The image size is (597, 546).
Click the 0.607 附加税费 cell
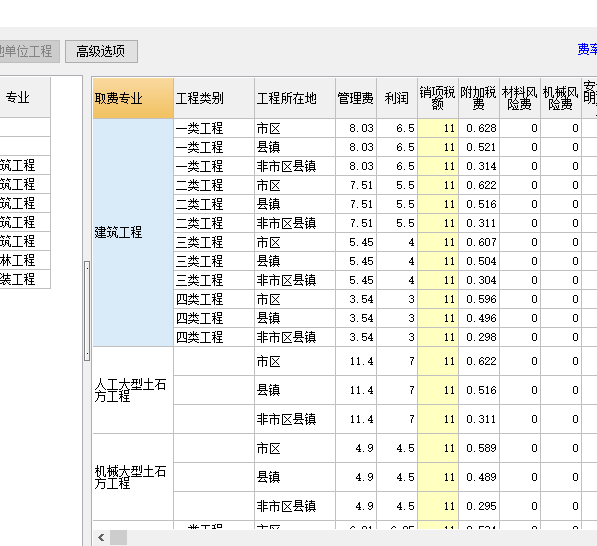479,242
